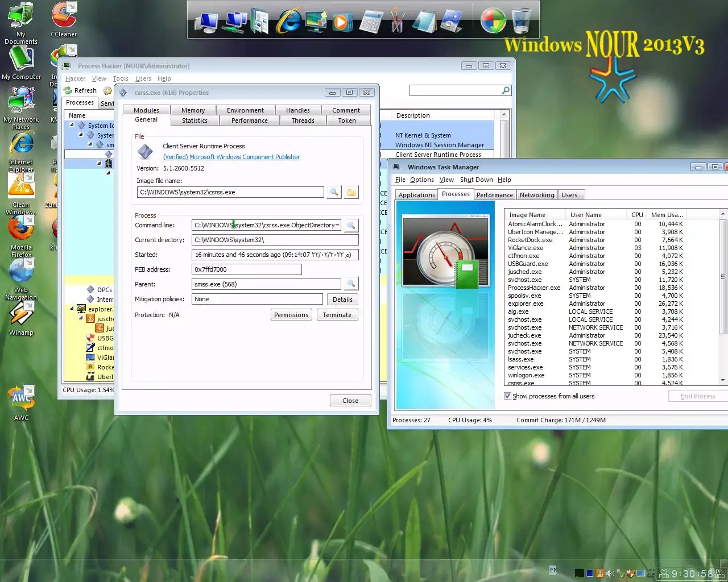Click the Permissions button

pyautogui.click(x=291, y=315)
